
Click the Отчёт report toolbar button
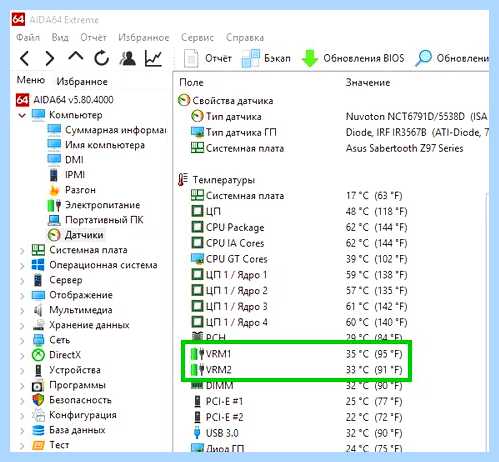click(x=207, y=58)
